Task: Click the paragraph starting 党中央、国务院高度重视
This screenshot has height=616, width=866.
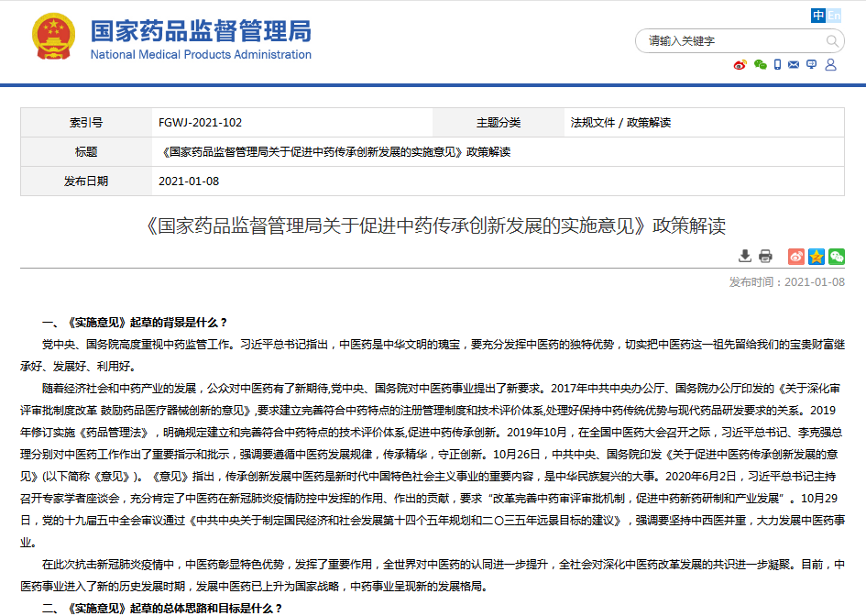Action: pos(433,356)
